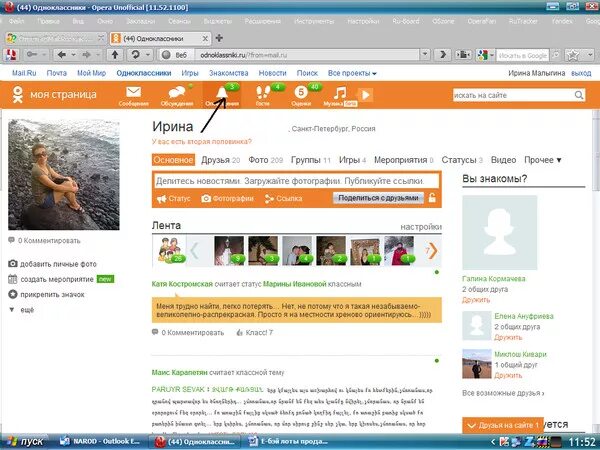Viewport: 600px width, 450px height.
Task: Click the browser reload button
Action: 135,55
